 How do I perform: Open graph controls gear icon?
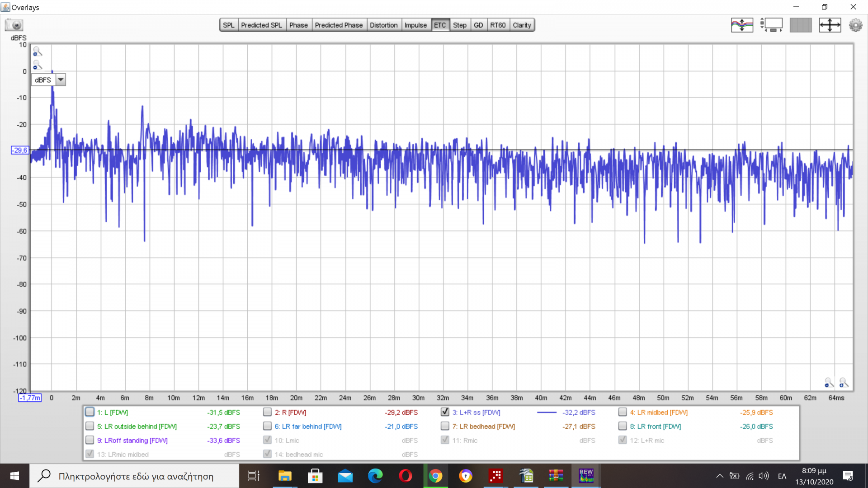point(855,25)
